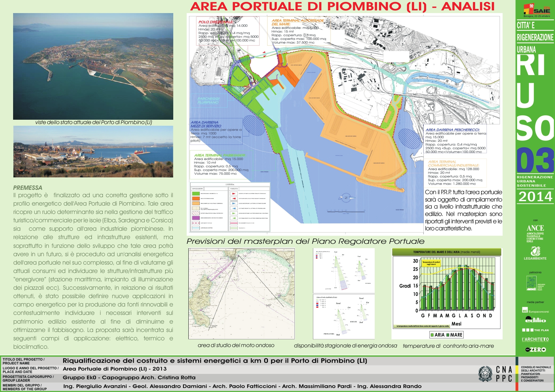555x392 pixels.
Task: Click the AREA TERMINAL PASSEGGERI label
Action: click(x=220, y=155)
